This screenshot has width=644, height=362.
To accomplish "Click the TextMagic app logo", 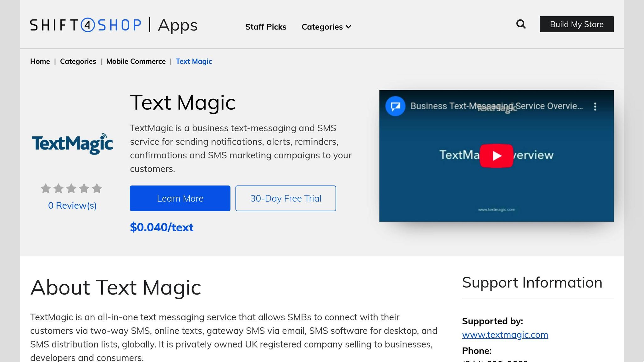I will 72,144.
